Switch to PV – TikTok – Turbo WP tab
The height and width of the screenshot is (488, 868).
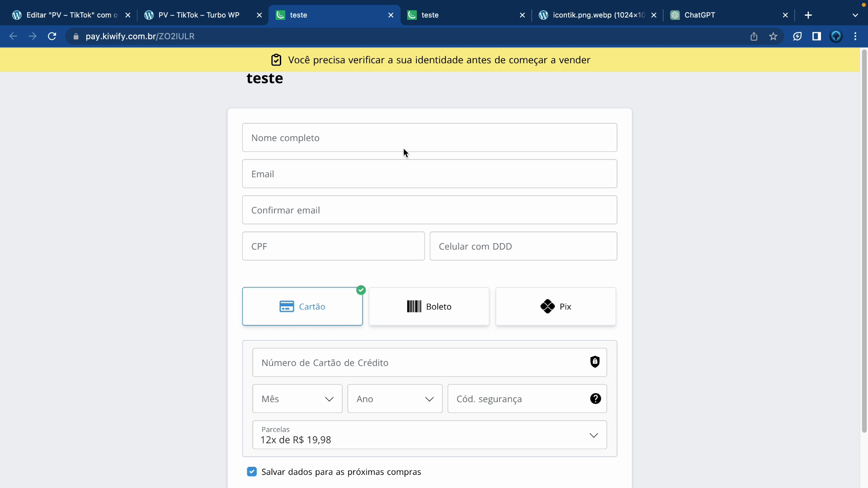click(199, 15)
